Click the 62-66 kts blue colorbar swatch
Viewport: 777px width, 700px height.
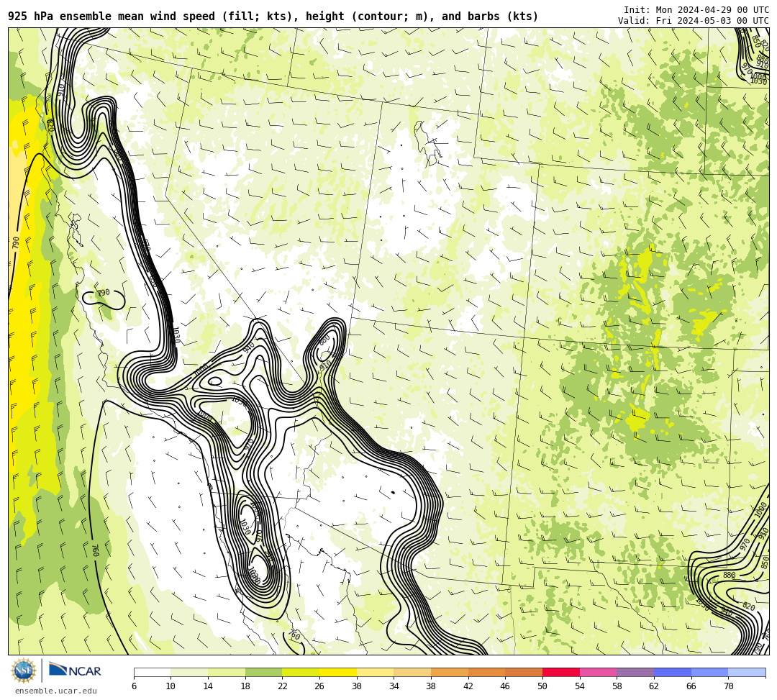(x=673, y=672)
